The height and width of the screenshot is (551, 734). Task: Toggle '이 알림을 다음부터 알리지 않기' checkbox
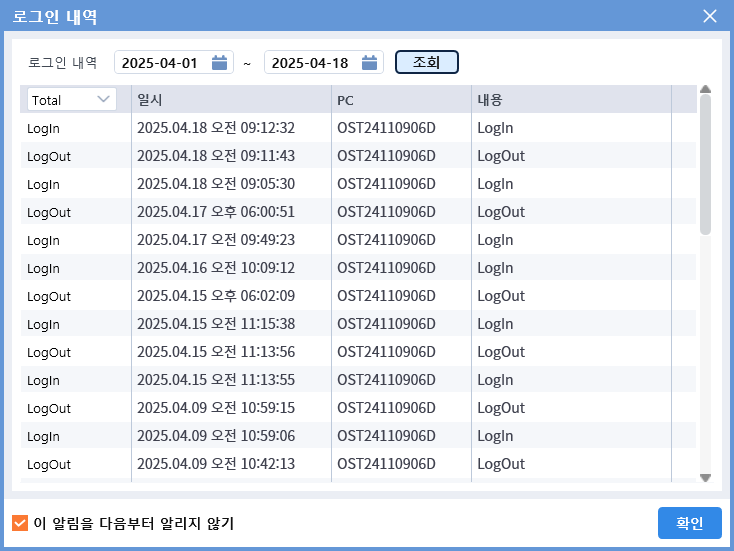tap(20, 523)
